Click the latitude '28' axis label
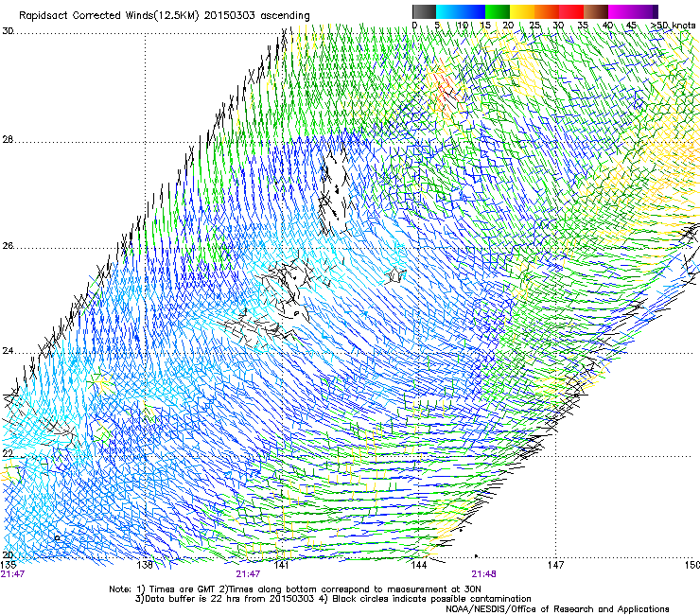This screenshot has width=700, height=615. click(x=8, y=140)
